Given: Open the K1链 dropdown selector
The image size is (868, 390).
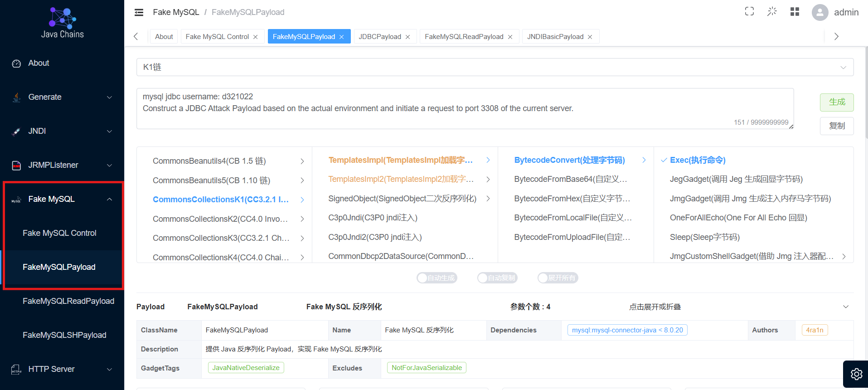Looking at the screenshot, I should click(x=495, y=67).
